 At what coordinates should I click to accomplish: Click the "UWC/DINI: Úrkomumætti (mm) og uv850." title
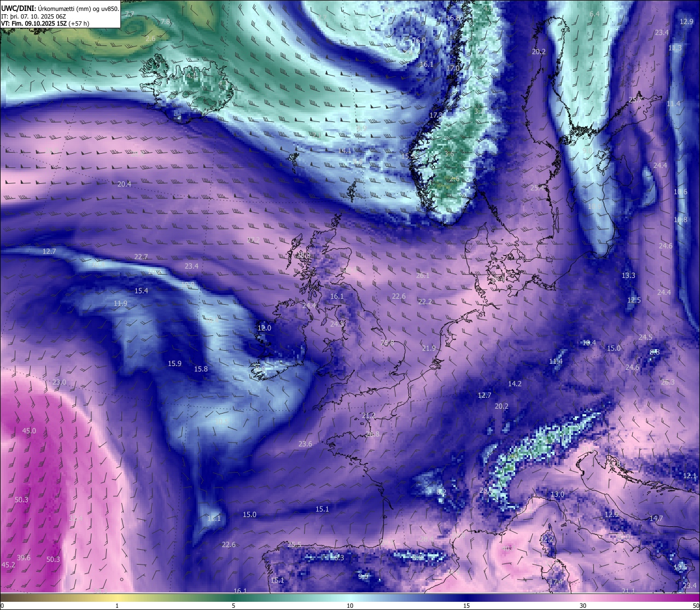[x=60, y=9]
